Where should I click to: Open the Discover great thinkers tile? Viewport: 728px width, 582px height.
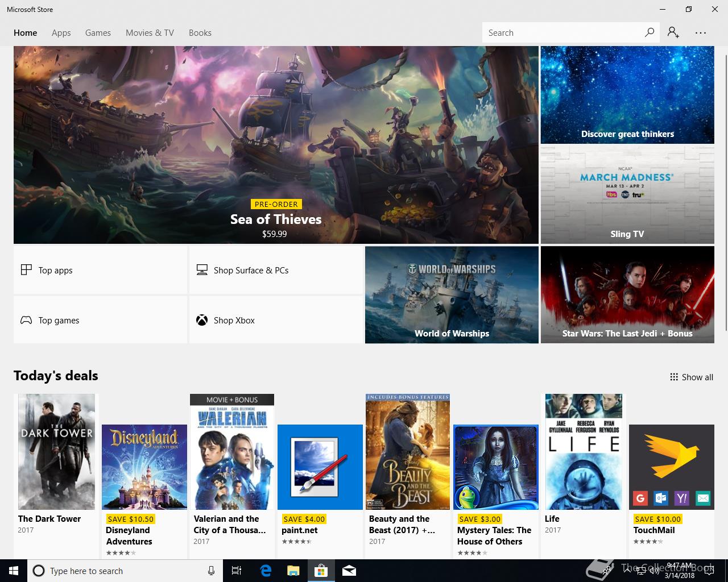click(x=627, y=95)
